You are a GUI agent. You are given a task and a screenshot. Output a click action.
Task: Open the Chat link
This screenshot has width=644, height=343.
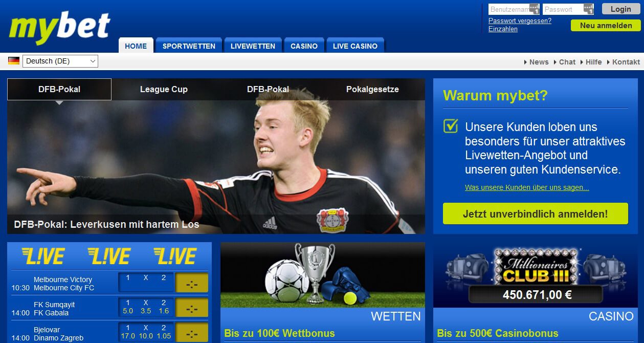[567, 62]
